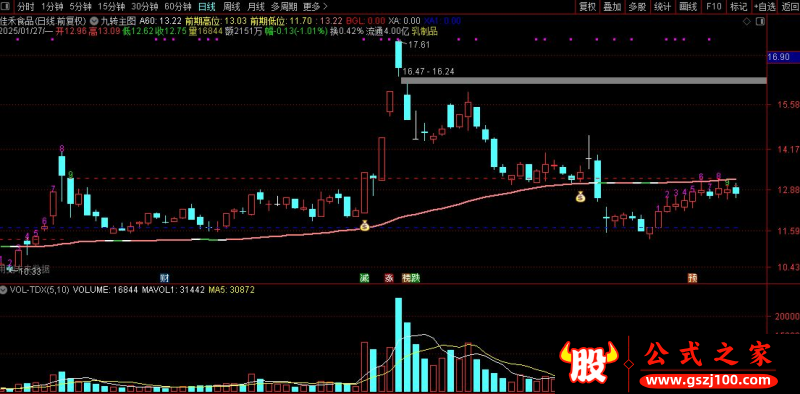Click the green 减 event marker

click(x=363, y=278)
